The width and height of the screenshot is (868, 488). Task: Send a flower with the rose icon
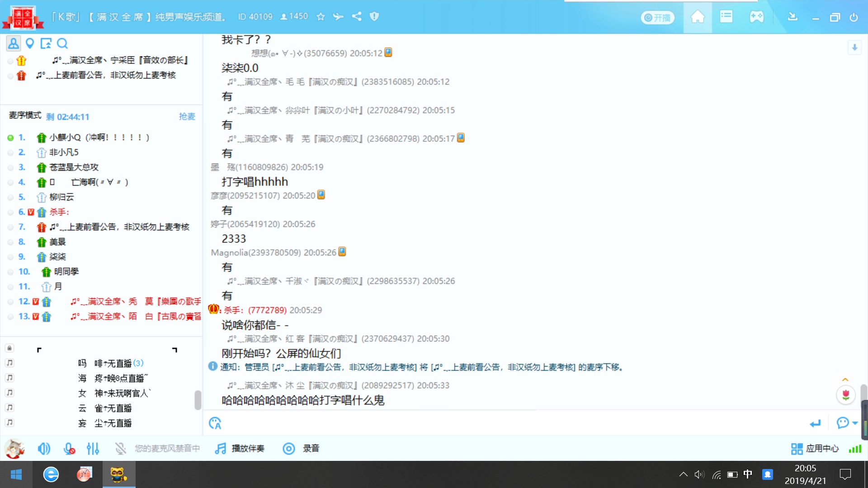845,395
